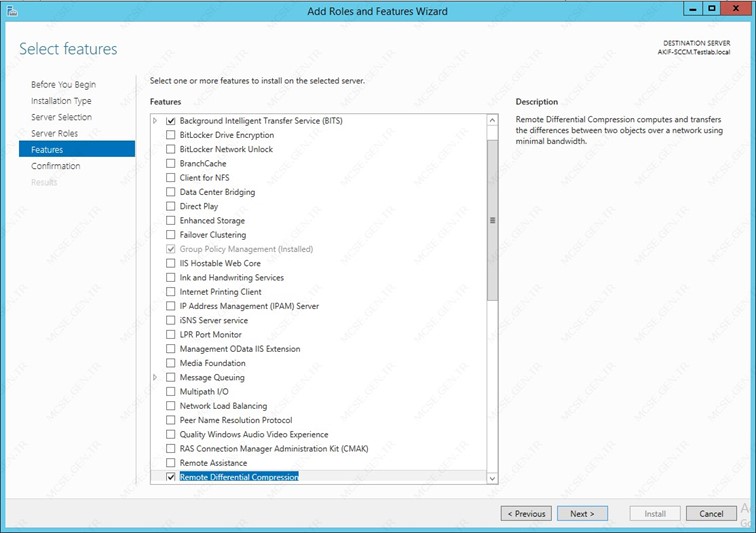Go to Installation Type step
Viewport: 756px width, 533px height.
point(61,101)
